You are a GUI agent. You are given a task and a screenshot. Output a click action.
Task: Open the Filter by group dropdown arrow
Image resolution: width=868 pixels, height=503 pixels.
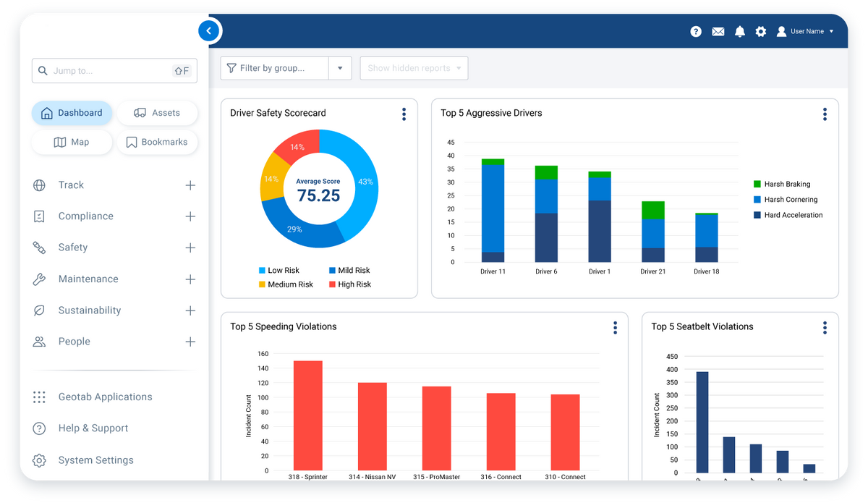(x=340, y=68)
